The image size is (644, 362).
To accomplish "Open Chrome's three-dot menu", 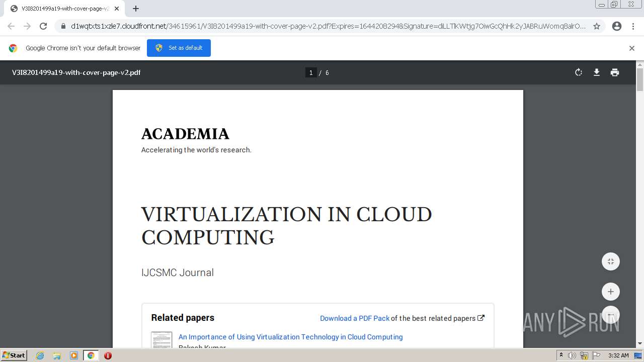I will [633, 26].
